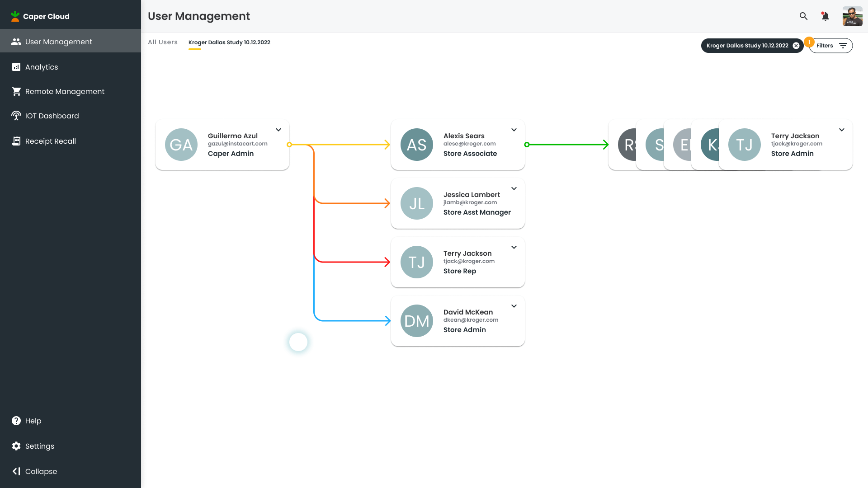868x488 pixels.
Task: Open Remote Management from sidebar
Action: coord(65,91)
